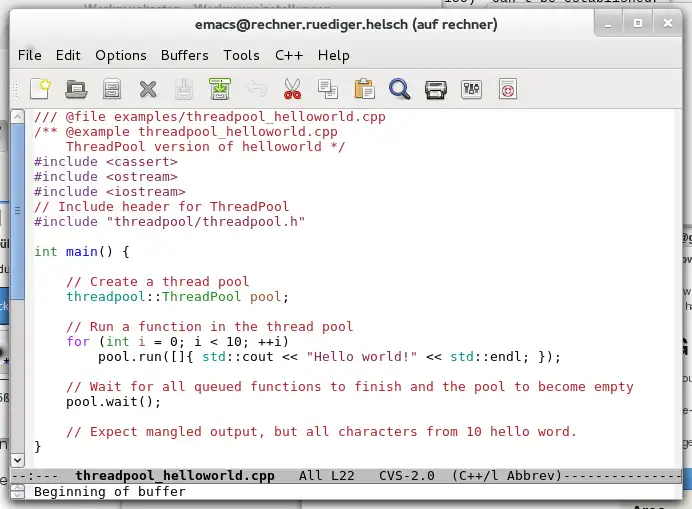
Task: Open the Buffers menu
Action: tap(184, 56)
